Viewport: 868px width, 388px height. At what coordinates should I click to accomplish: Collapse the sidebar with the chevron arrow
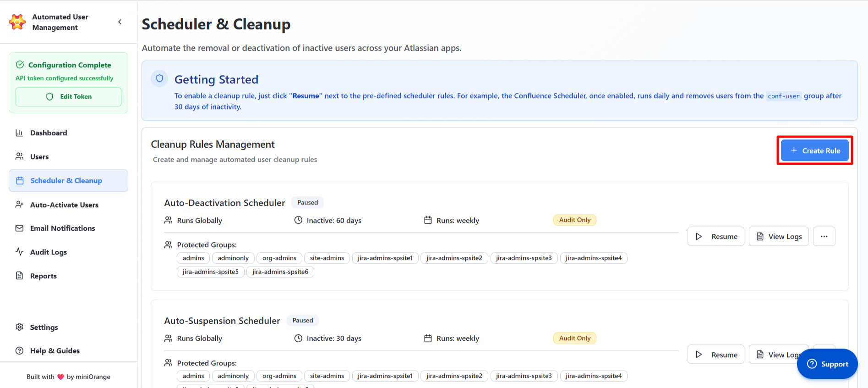click(120, 22)
